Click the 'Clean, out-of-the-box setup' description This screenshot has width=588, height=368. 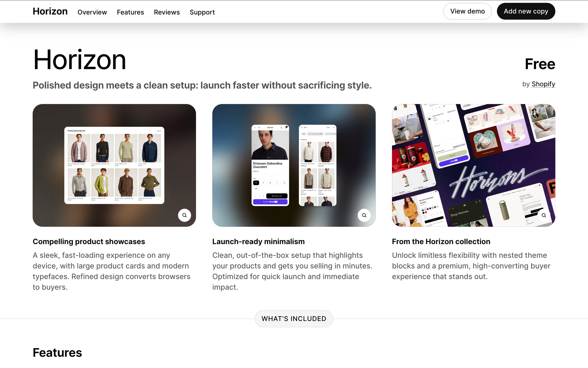pyautogui.click(x=292, y=271)
